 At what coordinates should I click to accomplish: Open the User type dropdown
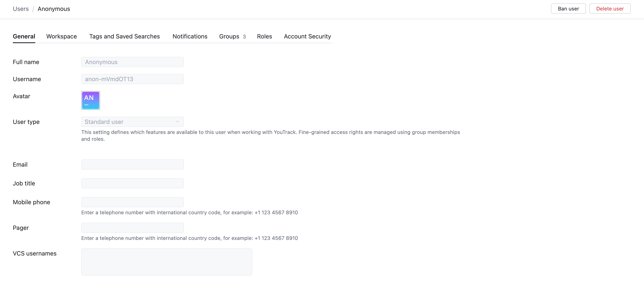click(x=133, y=122)
